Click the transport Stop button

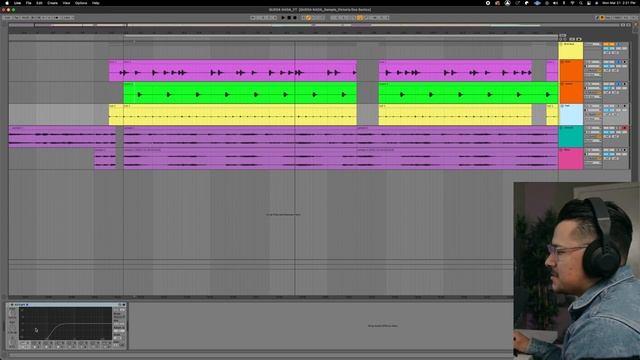(x=289, y=18)
